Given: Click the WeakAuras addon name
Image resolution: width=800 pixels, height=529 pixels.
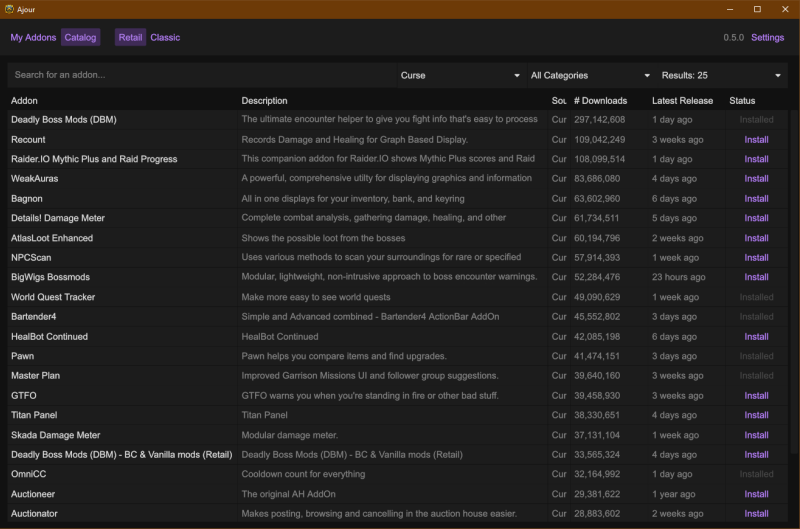Looking at the screenshot, I should tap(35, 179).
